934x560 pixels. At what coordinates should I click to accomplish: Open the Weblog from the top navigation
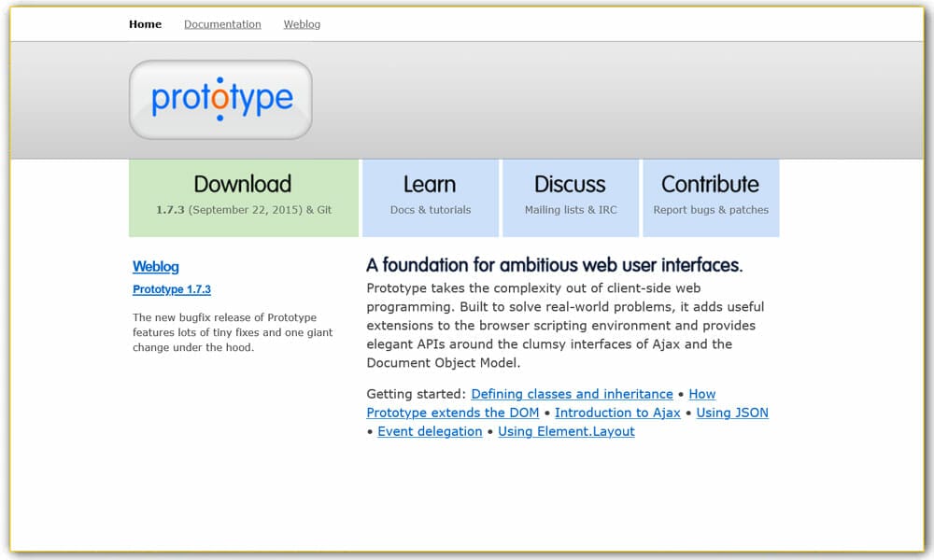click(302, 24)
